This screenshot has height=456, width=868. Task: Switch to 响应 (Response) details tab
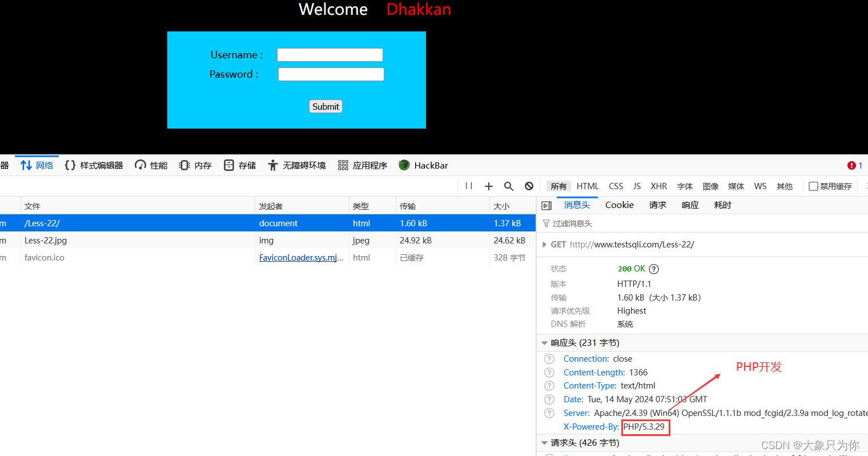click(x=690, y=205)
